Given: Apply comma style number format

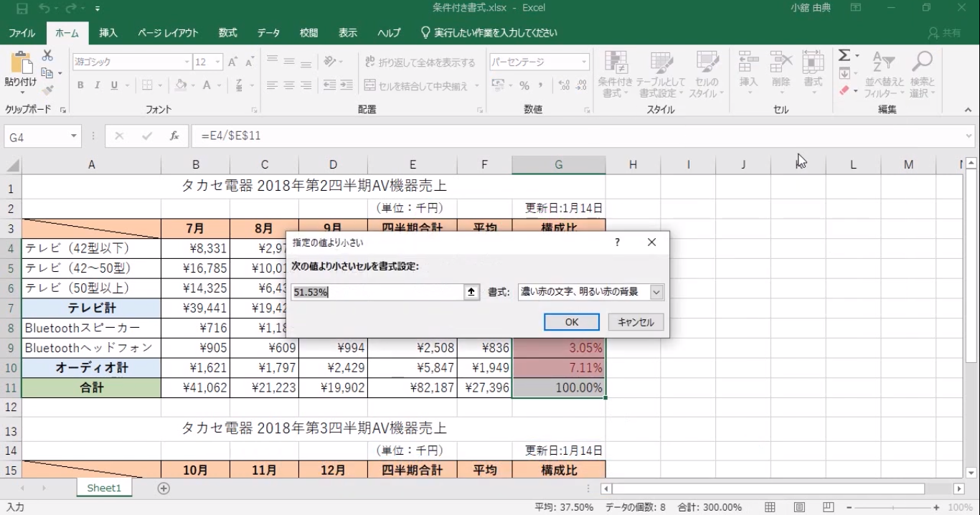Looking at the screenshot, I should click(542, 86).
